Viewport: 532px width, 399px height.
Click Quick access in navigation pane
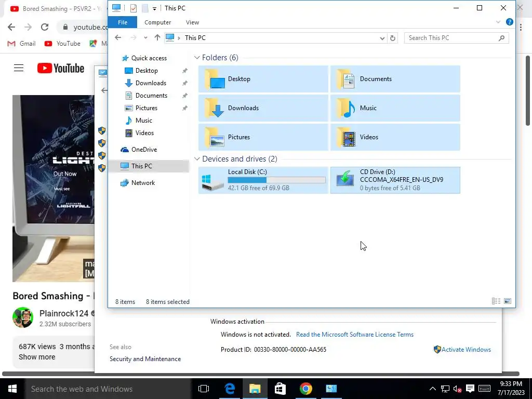[149, 58]
